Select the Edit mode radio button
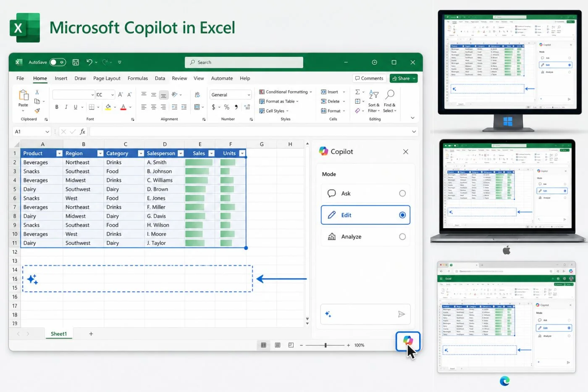 pyautogui.click(x=402, y=215)
